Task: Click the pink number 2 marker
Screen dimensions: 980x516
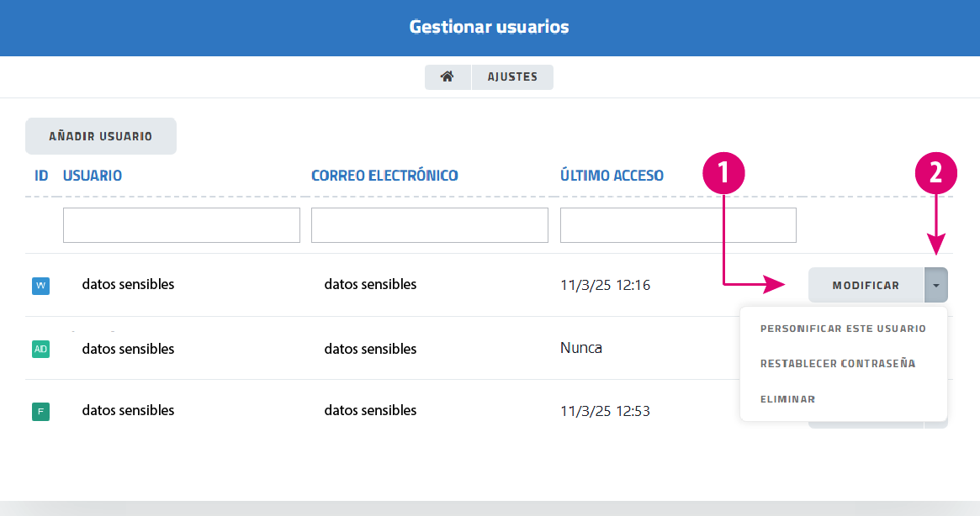Action: [935, 173]
